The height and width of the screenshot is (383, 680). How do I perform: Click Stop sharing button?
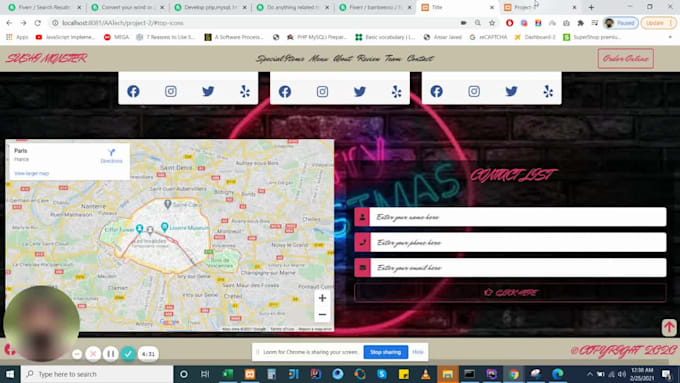pyautogui.click(x=386, y=352)
